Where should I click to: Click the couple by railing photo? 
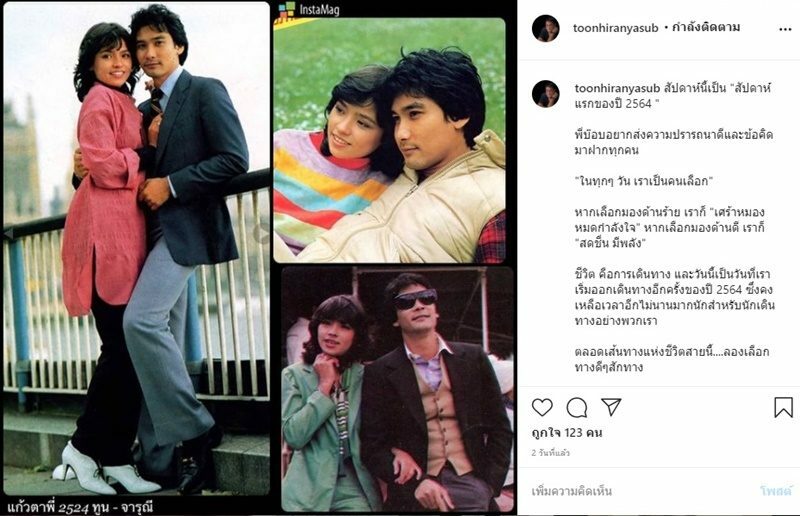pos(137,249)
